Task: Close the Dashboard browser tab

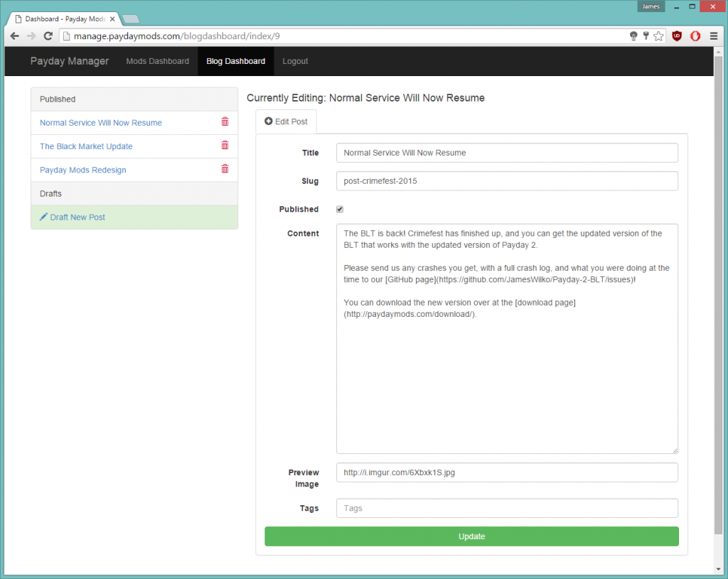Action: click(x=112, y=19)
